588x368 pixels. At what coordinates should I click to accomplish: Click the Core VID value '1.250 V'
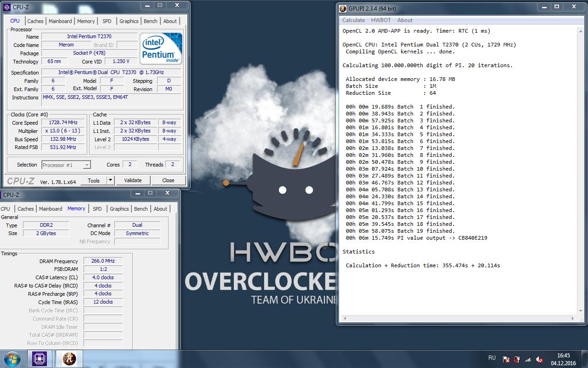click(121, 61)
